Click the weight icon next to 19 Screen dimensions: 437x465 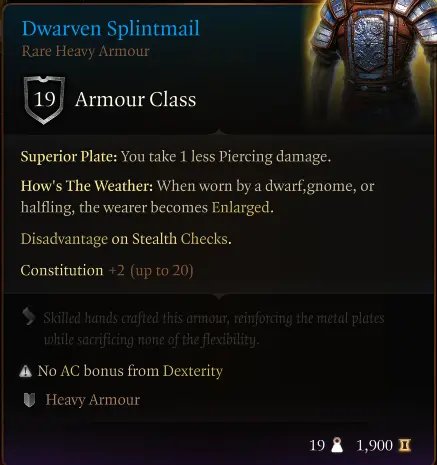point(337,445)
